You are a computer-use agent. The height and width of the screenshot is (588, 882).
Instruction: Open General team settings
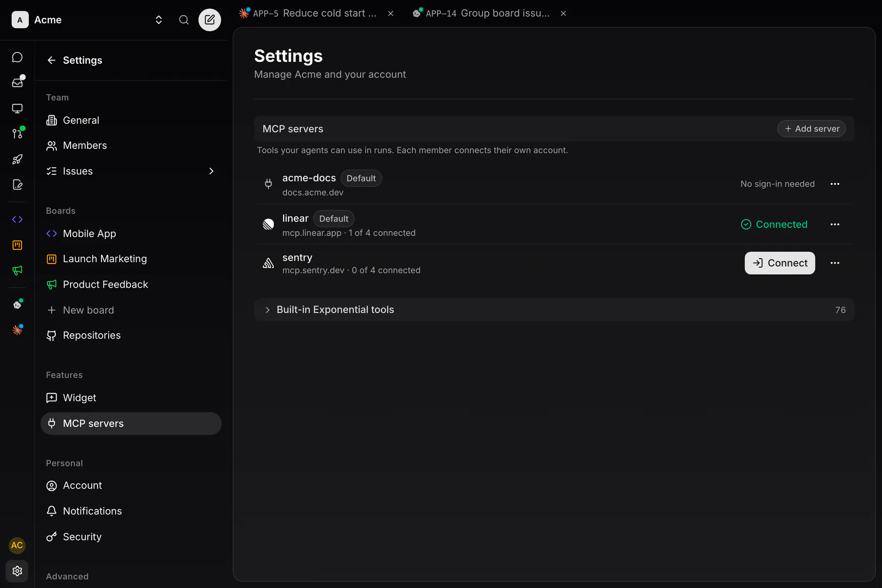(131, 120)
